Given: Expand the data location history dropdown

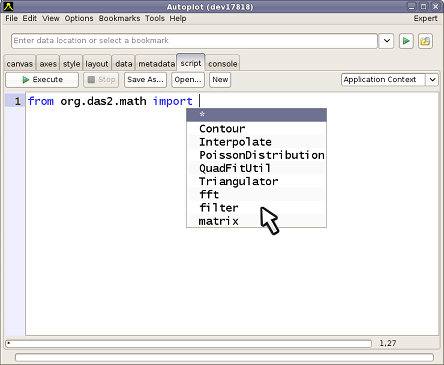Looking at the screenshot, I should pyautogui.click(x=387, y=41).
